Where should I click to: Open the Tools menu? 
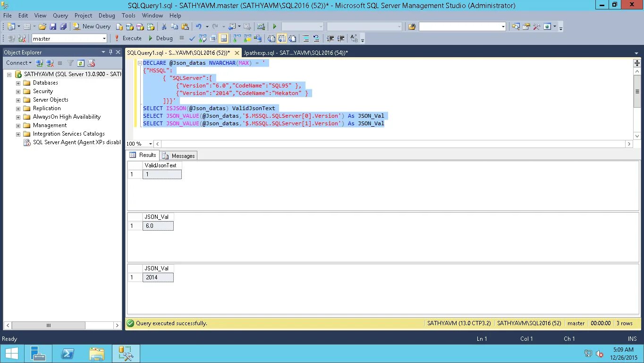[x=128, y=15]
